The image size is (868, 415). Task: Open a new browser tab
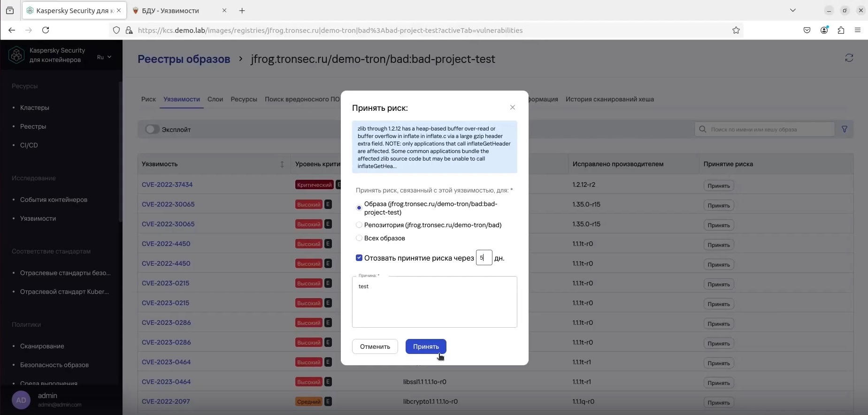tap(242, 10)
